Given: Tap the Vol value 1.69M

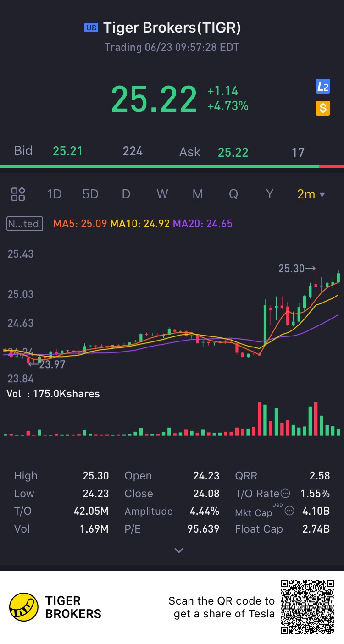Looking at the screenshot, I should (x=94, y=529).
